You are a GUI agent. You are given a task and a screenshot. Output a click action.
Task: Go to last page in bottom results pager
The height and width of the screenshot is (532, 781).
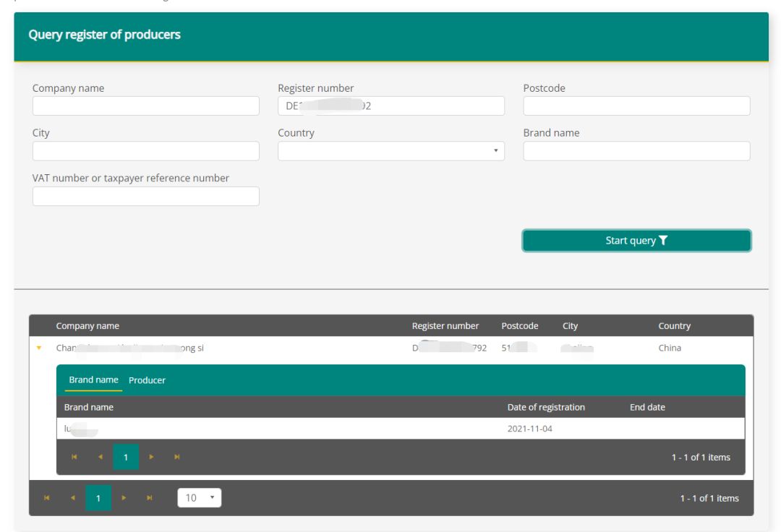150,498
